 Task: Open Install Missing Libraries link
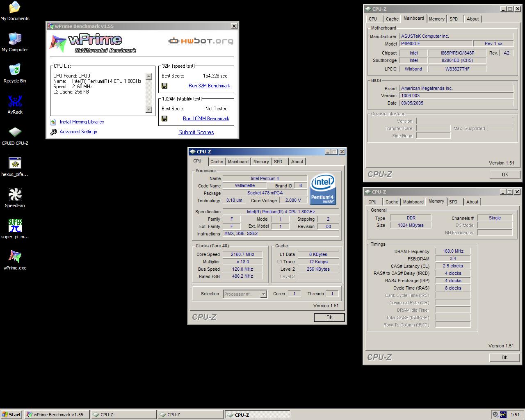pos(82,122)
